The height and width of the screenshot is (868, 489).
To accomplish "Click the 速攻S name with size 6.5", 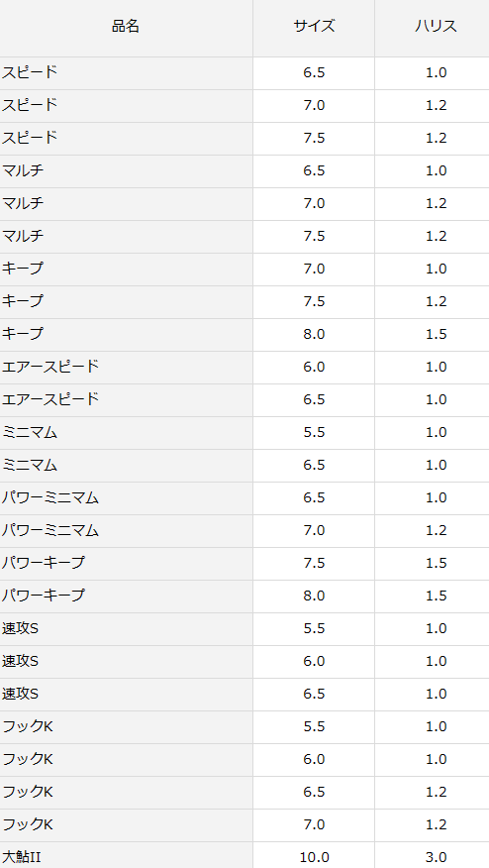I will [x=20, y=694].
